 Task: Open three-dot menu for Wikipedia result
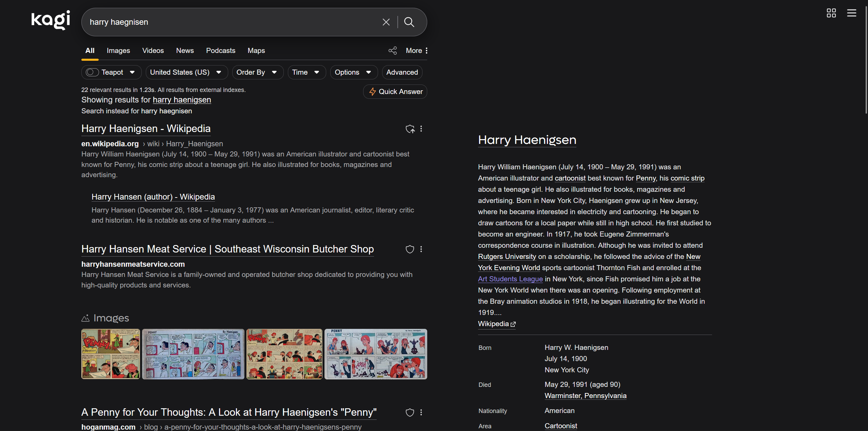421,129
